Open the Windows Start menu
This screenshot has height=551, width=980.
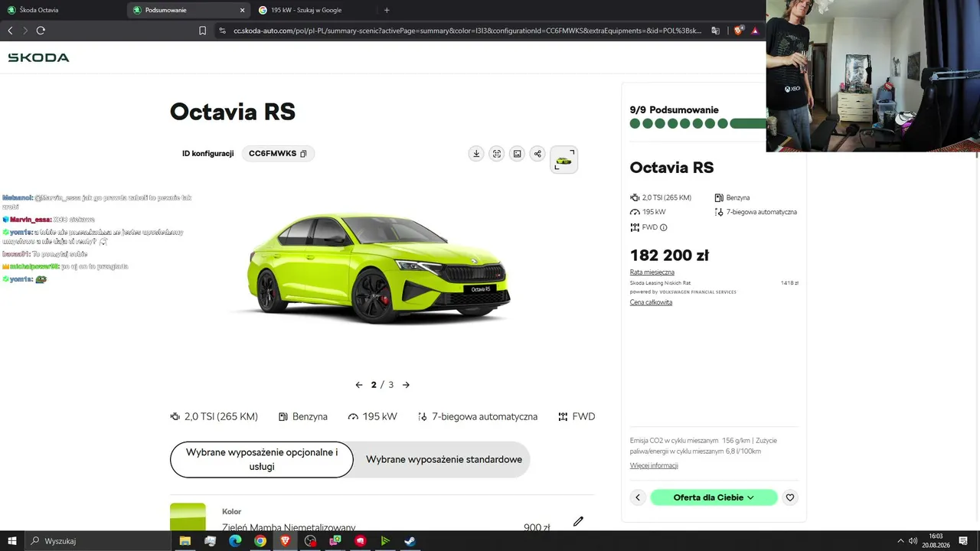point(12,541)
